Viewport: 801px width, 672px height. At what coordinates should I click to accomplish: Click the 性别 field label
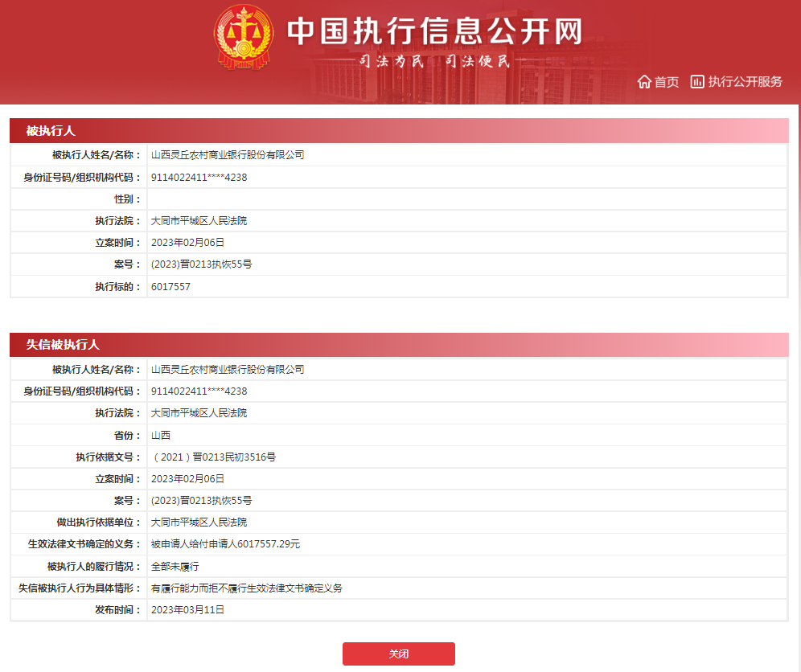(x=127, y=199)
